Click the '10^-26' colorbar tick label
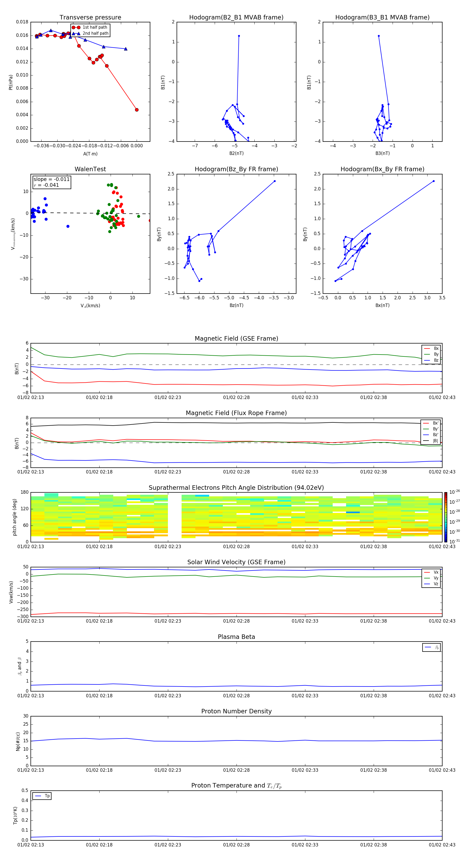This screenshot has width=473, height=868. point(455,492)
